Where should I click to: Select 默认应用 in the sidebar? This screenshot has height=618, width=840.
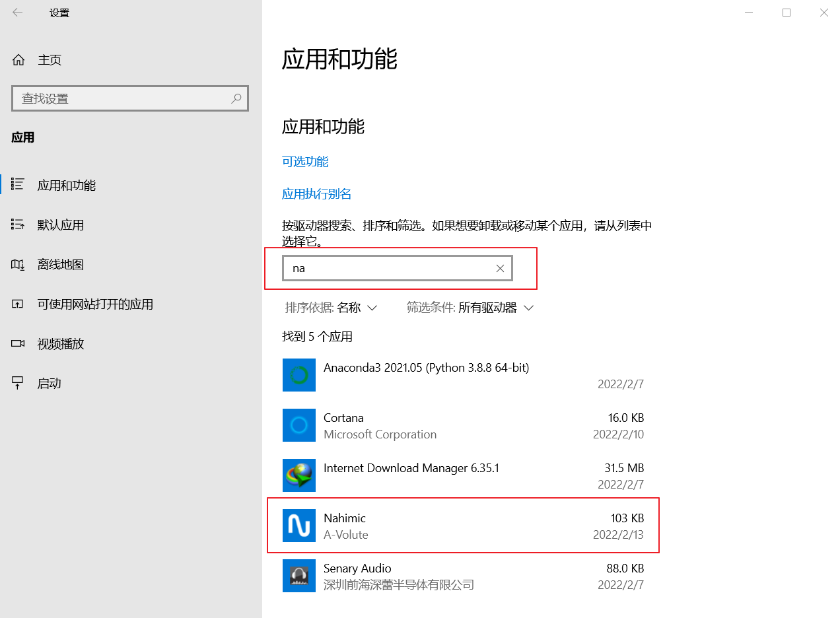click(61, 225)
